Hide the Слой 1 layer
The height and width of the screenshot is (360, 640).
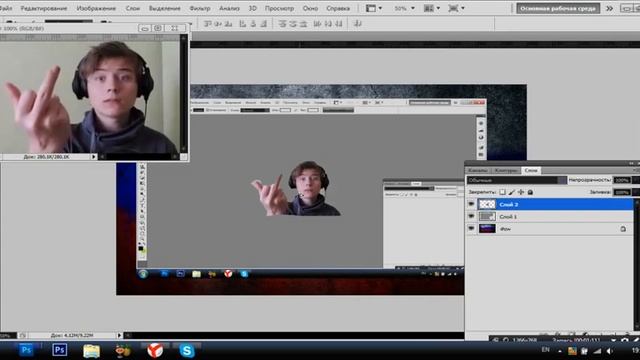click(471, 216)
